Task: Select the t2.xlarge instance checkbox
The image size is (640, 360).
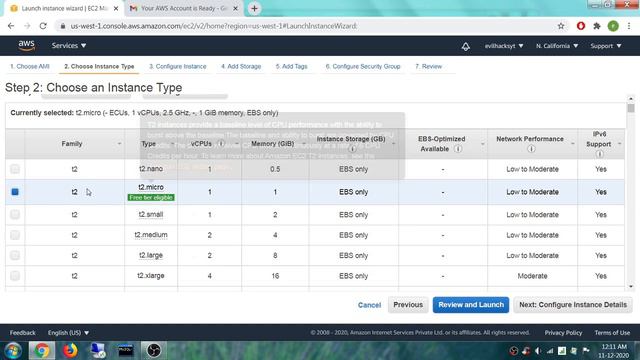Action: (15, 276)
